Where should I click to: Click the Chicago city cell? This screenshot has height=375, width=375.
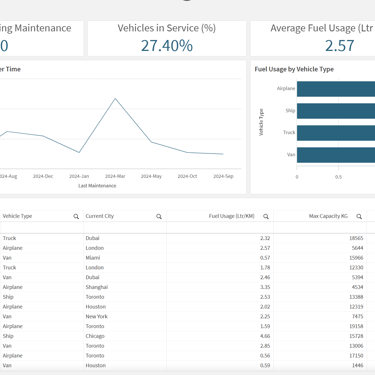[x=95, y=336]
